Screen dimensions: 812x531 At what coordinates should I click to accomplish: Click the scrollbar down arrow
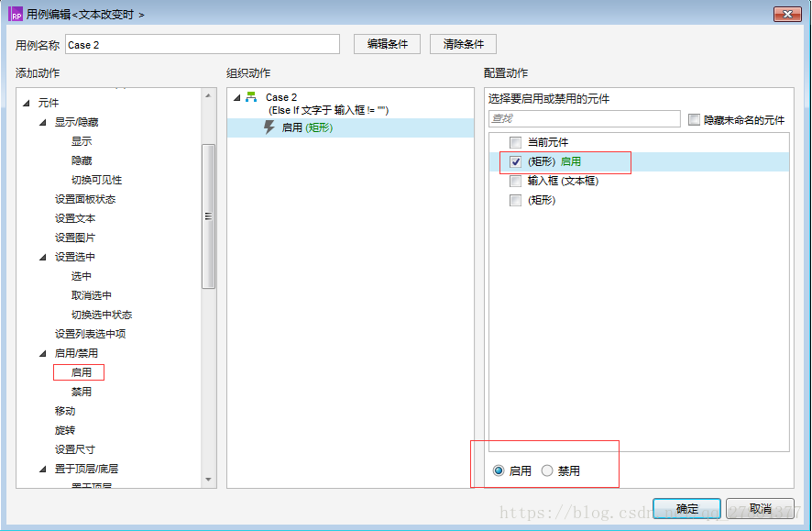coord(208,480)
